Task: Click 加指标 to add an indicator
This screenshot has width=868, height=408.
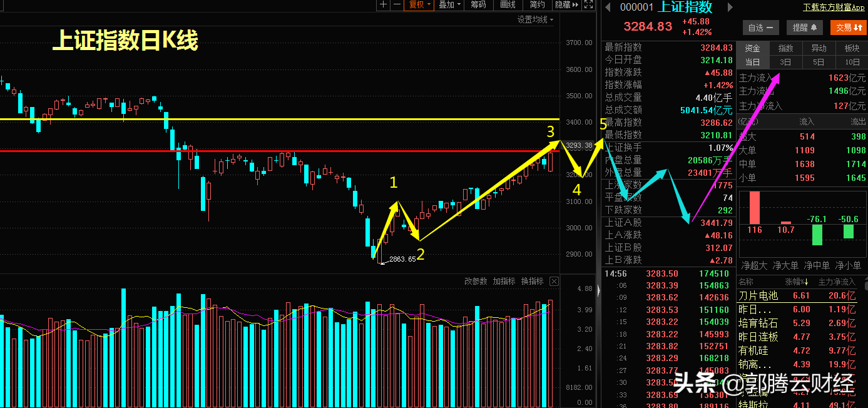Action: (x=504, y=281)
